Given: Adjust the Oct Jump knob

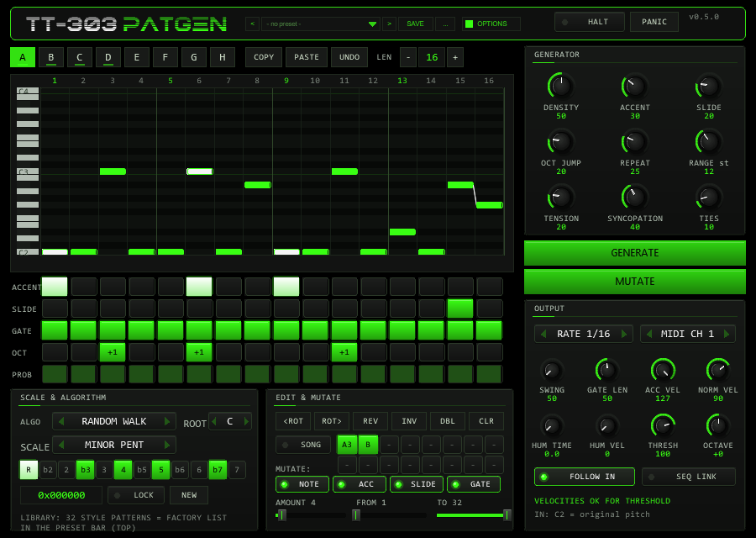Looking at the screenshot, I should tap(561, 142).
